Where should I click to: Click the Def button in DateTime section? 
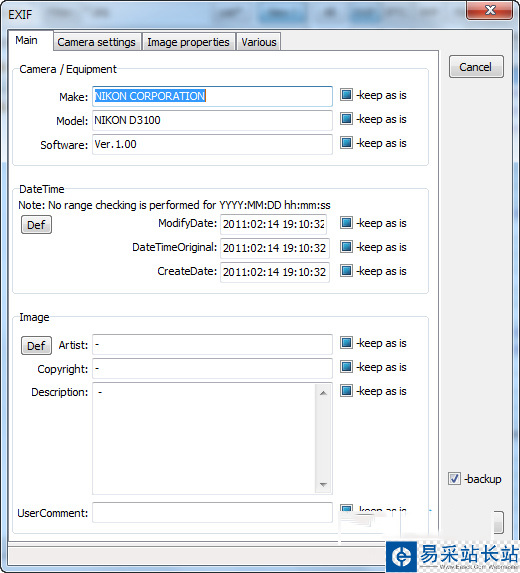click(x=36, y=225)
